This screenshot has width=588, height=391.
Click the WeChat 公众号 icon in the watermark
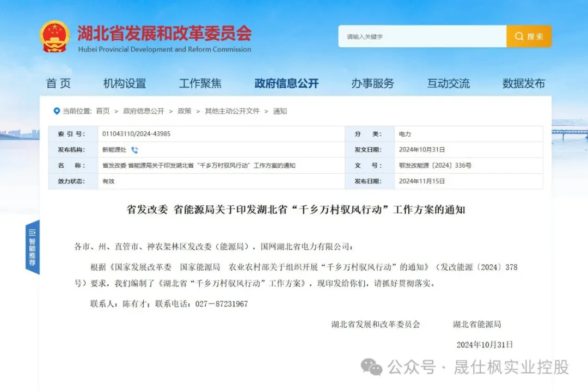(373, 368)
